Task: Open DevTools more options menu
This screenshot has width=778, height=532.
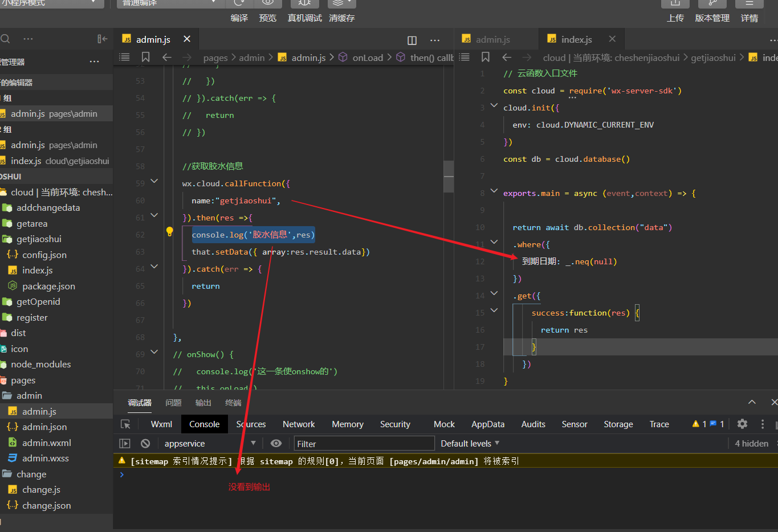Action: pyautogui.click(x=763, y=424)
